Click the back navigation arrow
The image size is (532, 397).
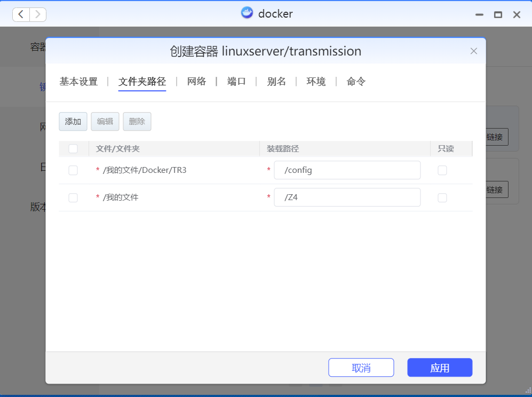click(21, 14)
